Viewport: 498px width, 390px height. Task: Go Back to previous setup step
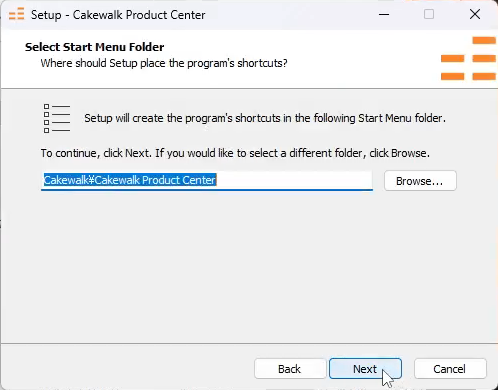click(290, 369)
